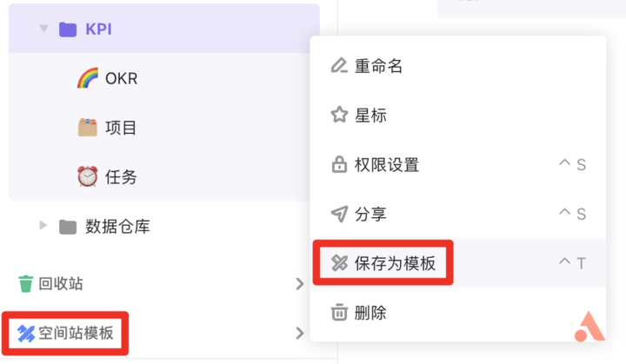Open the 项目 item under KPI
626x364 pixels.
tap(121, 128)
